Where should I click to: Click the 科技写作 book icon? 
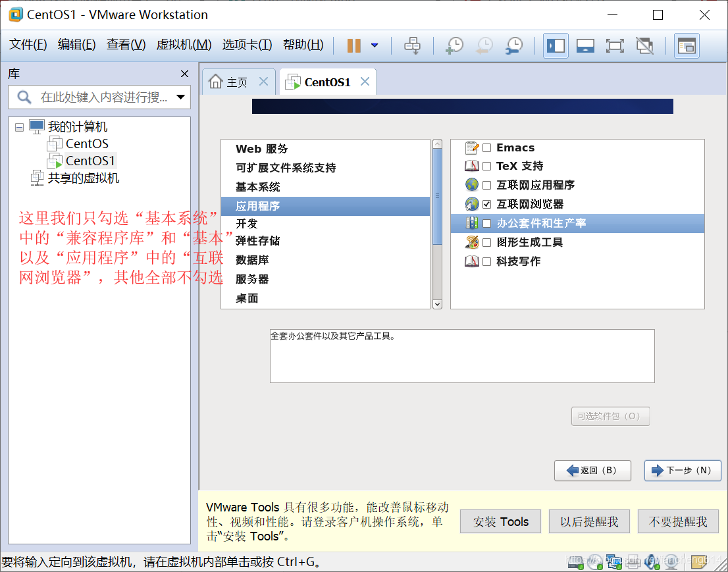[x=472, y=261]
